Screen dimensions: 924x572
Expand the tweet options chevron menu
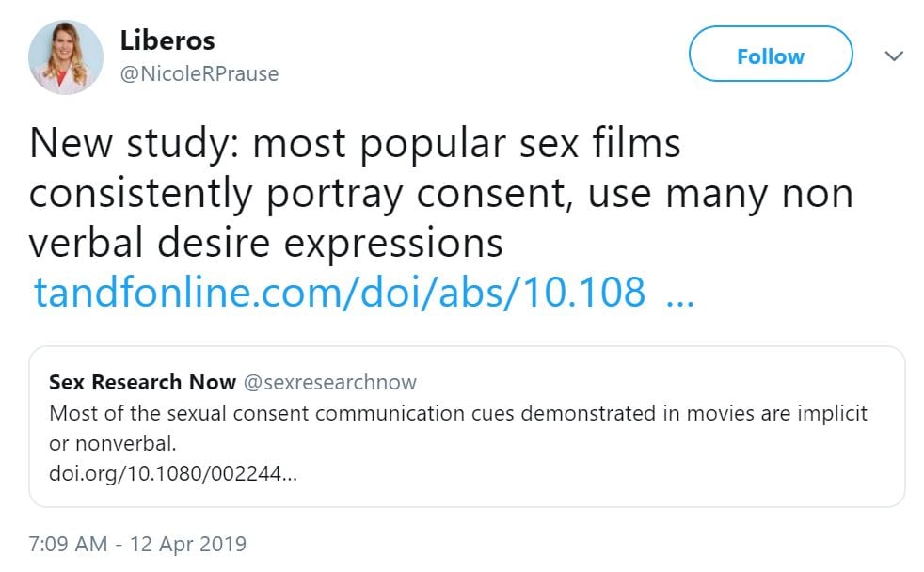point(894,56)
